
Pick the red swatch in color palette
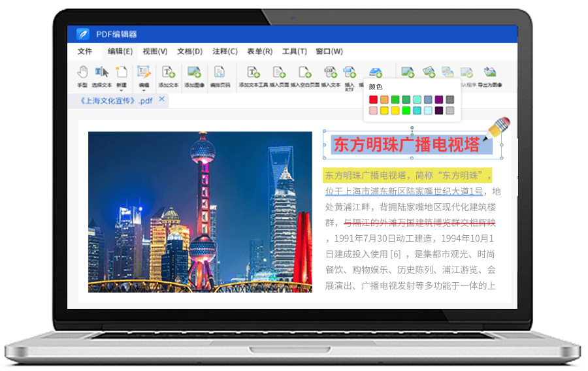373,99
